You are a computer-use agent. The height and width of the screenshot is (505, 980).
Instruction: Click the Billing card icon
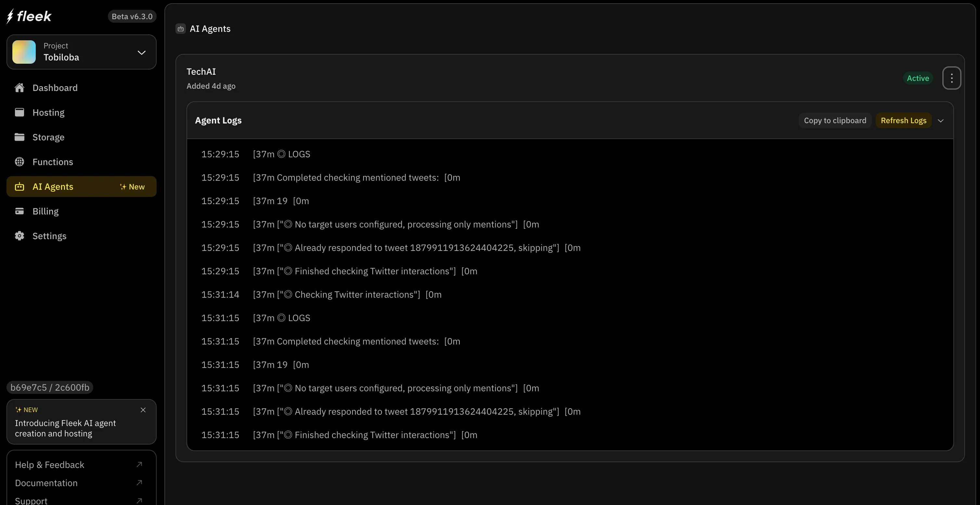(x=19, y=211)
